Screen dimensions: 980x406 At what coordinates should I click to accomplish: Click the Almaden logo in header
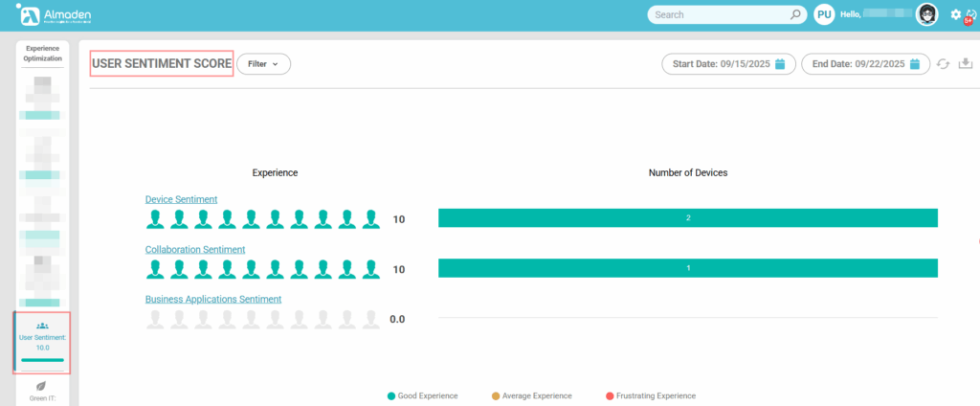tap(56, 14)
